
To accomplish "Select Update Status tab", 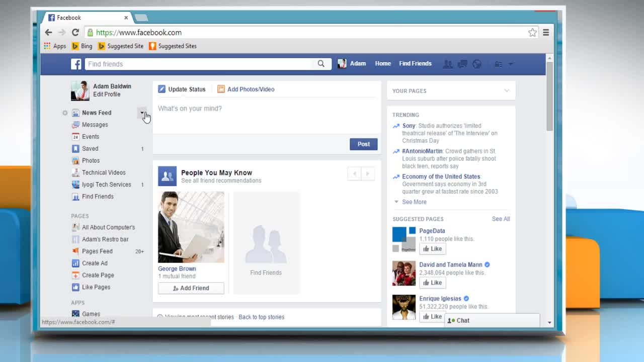I will point(182,89).
